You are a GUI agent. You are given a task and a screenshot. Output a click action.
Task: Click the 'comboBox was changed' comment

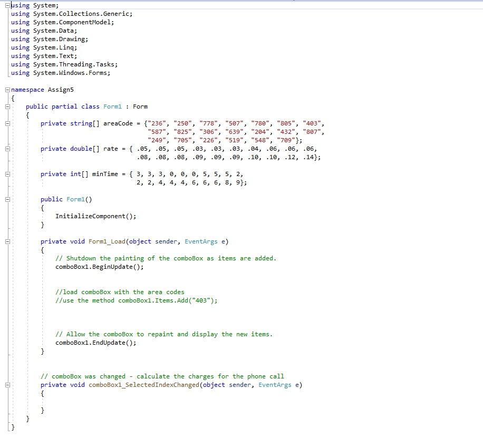coord(162,376)
